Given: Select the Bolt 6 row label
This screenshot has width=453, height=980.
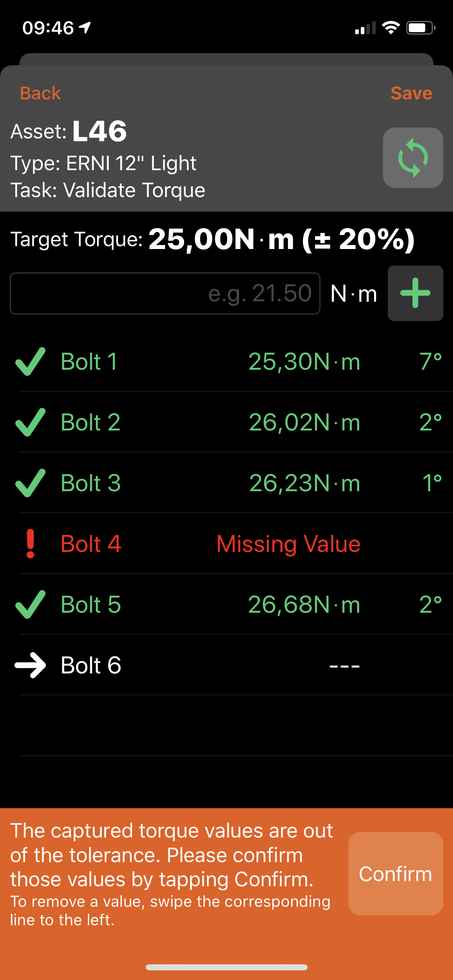Looking at the screenshot, I should pos(91,665).
